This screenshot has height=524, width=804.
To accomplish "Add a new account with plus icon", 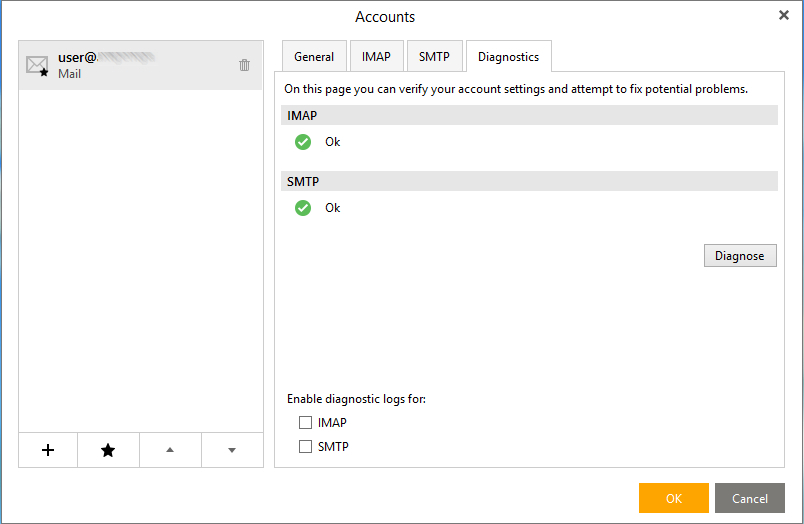I will [x=48, y=450].
